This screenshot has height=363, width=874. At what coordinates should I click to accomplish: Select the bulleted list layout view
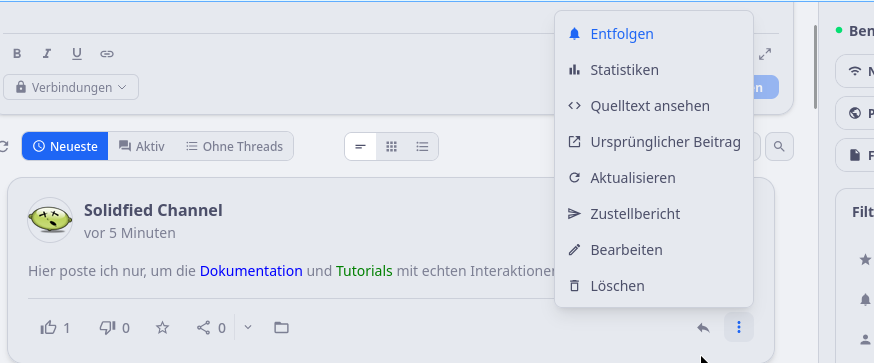[423, 147]
